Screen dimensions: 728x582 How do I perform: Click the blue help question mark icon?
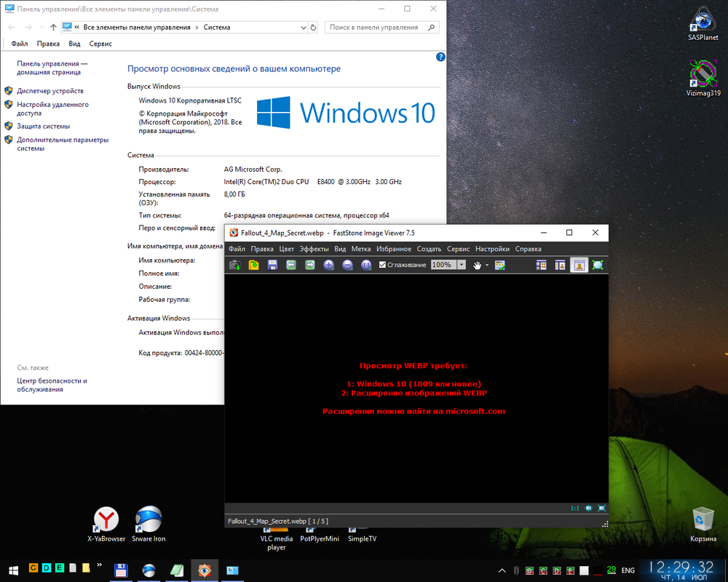point(440,57)
